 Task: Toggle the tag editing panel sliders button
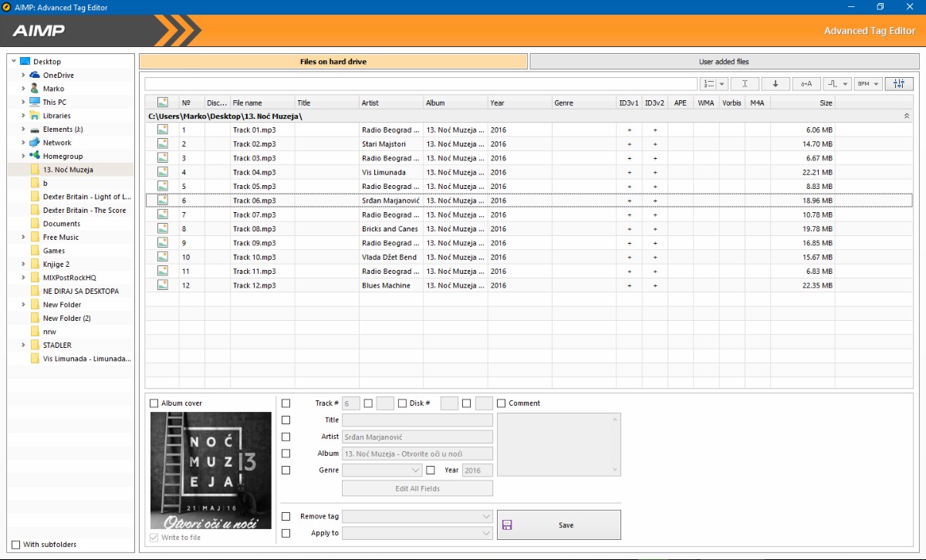(899, 83)
